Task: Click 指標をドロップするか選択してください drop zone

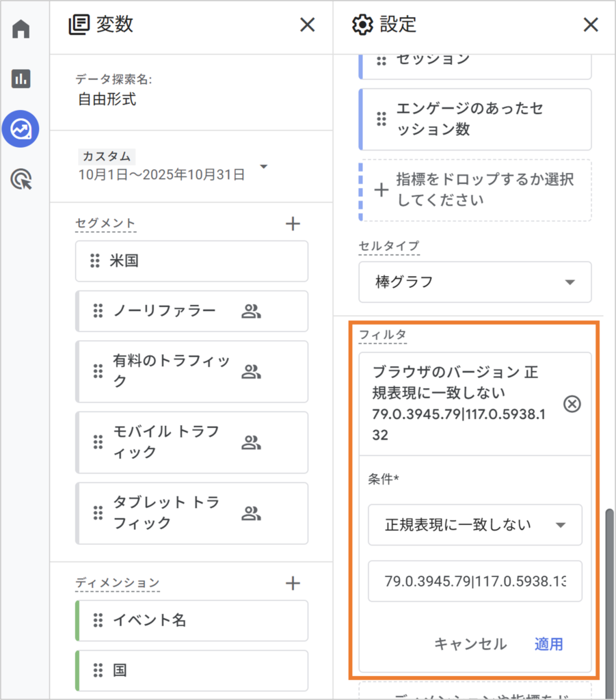Action: pos(474,190)
